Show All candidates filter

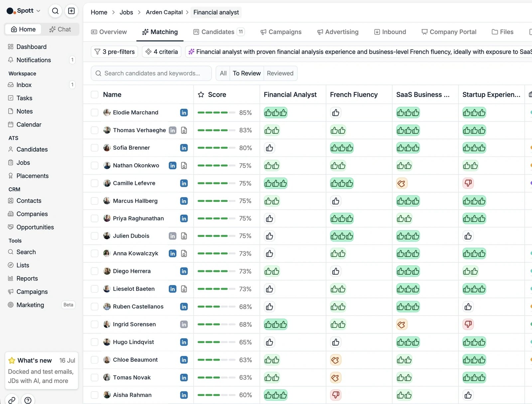(x=223, y=73)
